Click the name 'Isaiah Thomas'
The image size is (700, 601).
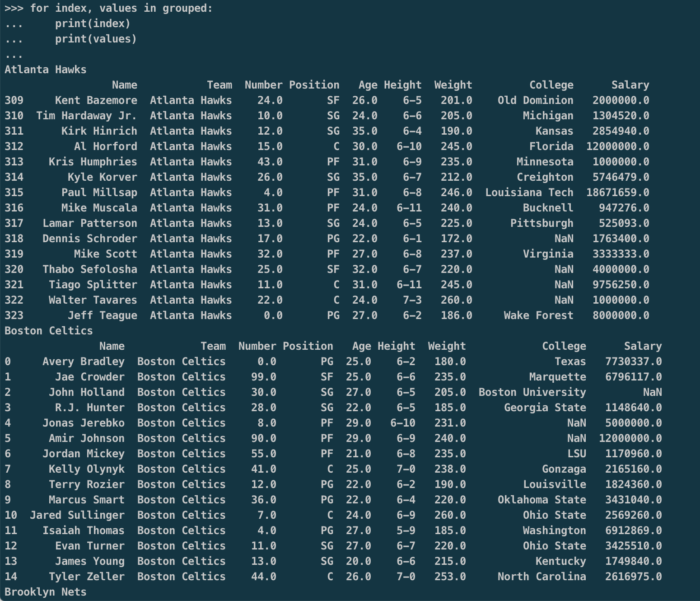84,531
